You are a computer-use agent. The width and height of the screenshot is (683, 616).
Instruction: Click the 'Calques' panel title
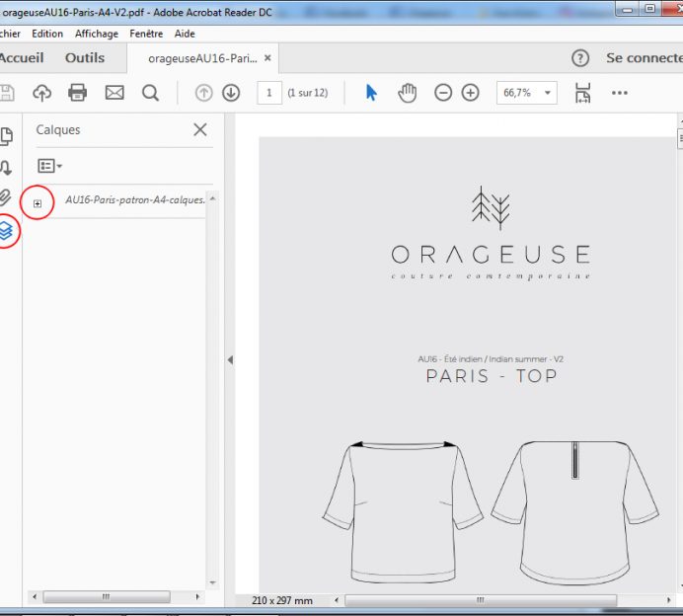[58, 130]
